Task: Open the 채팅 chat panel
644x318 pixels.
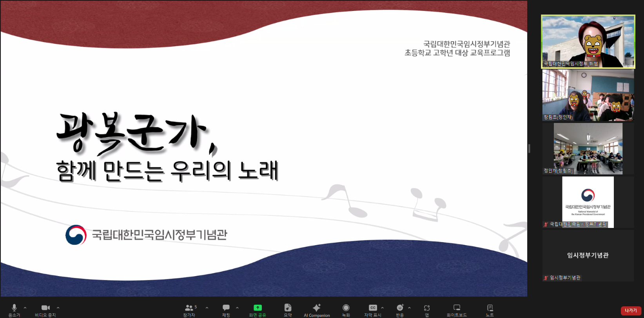Action: (226, 310)
